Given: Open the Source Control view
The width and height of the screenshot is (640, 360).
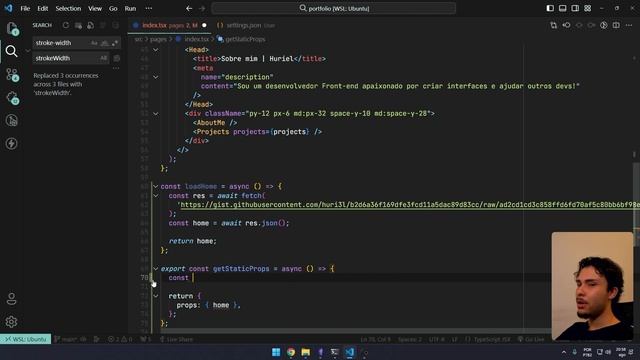Looking at the screenshot, I should (x=11, y=75).
